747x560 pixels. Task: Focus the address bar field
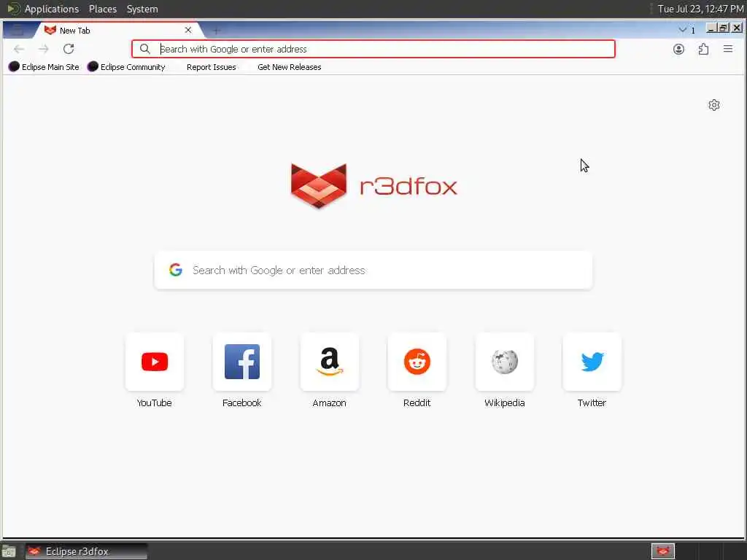click(373, 49)
